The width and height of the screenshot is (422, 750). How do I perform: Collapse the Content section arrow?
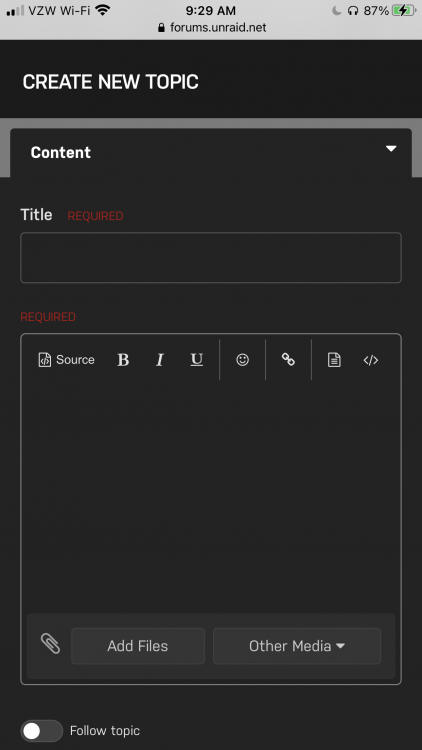click(391, 149)
